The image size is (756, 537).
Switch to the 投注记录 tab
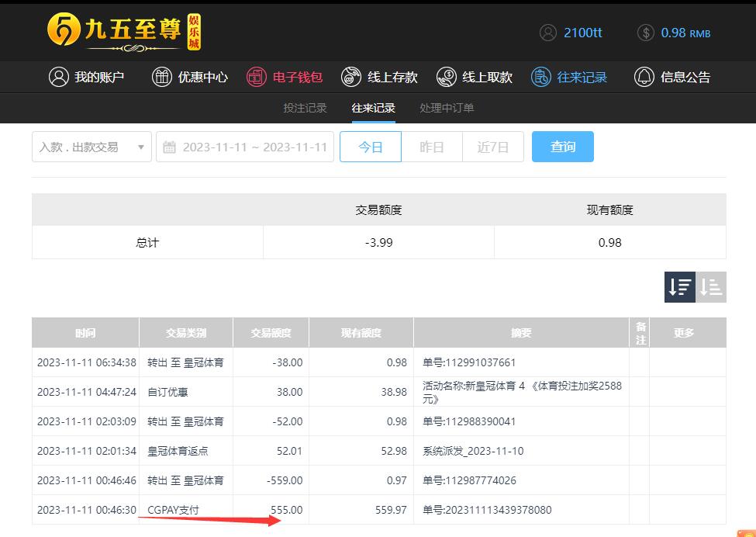(305, 108)
